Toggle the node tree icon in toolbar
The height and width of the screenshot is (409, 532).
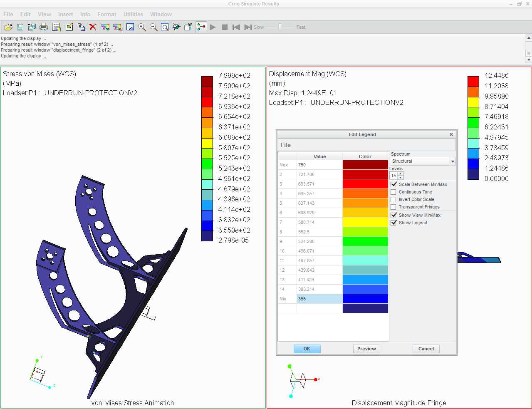click(201, 27)
